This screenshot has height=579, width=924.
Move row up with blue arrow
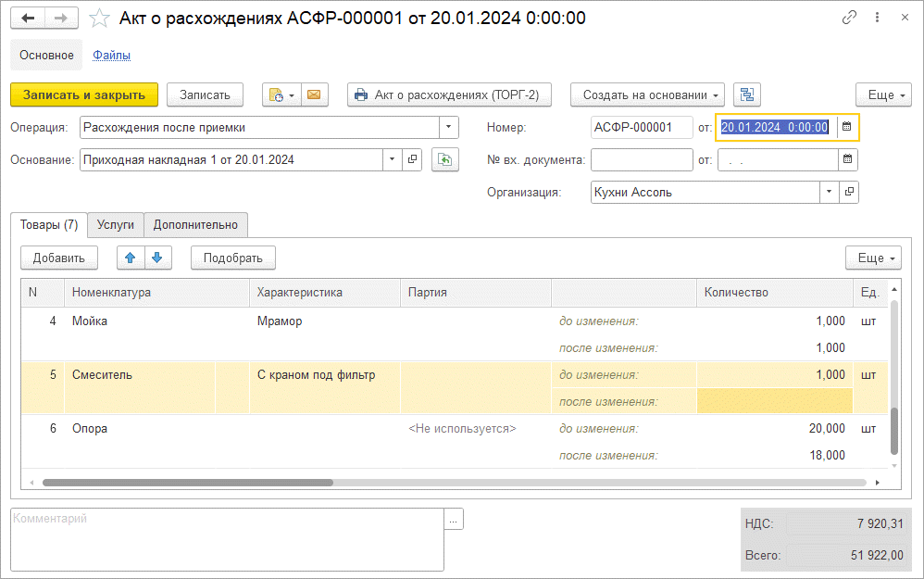(x=131, y=258)
